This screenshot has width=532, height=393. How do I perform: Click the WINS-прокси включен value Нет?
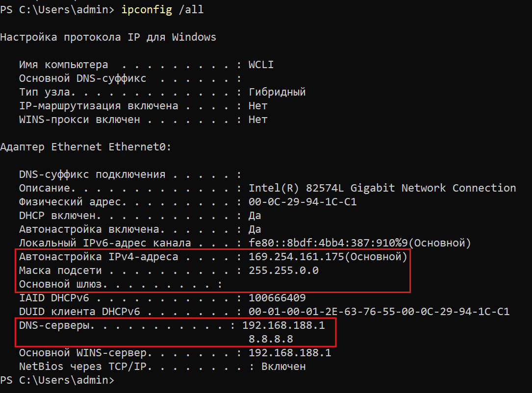[x=258, y=120]
